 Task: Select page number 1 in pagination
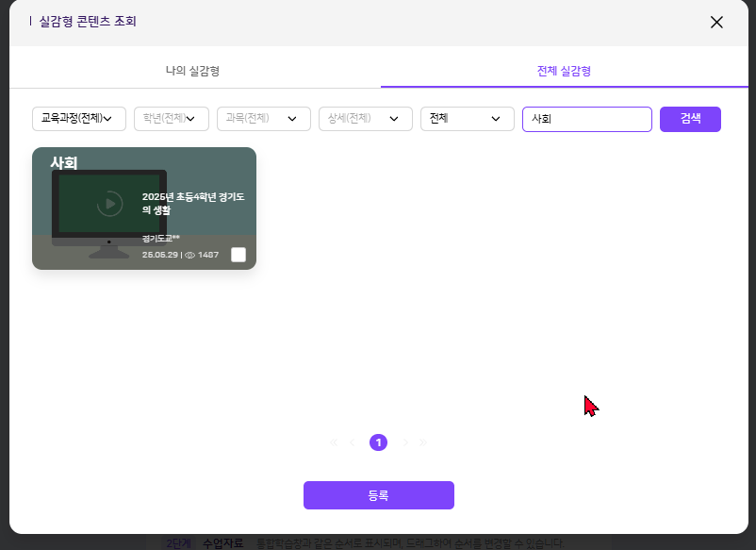click(378, 442)
